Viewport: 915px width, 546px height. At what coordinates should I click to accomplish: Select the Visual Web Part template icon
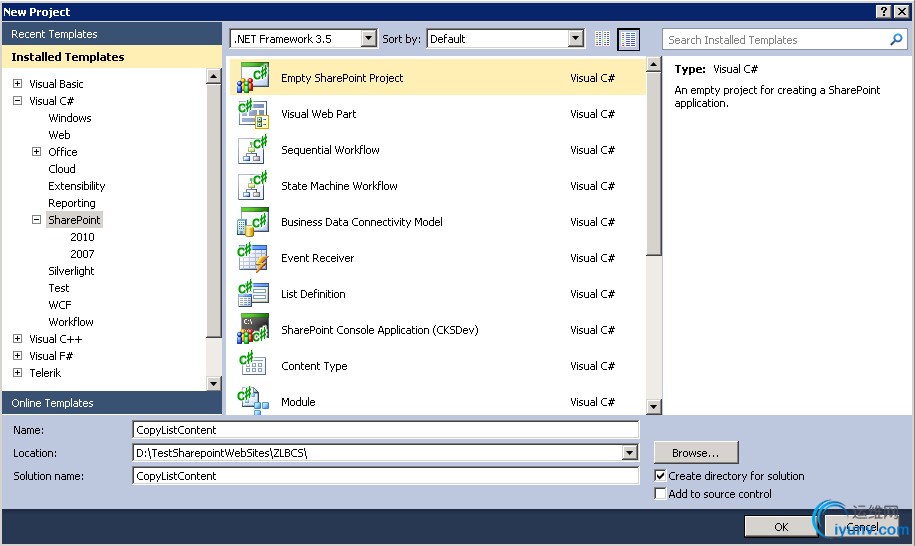click(253, 114)
